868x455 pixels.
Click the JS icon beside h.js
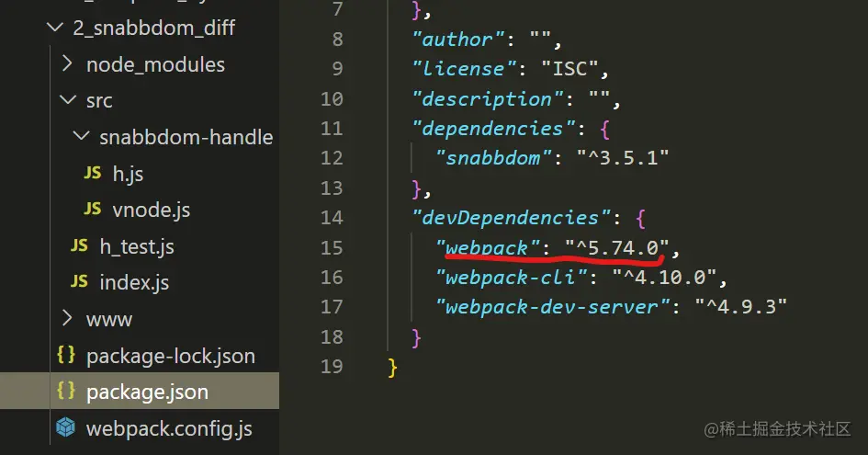pyautogui.click(x=93, y=173)
